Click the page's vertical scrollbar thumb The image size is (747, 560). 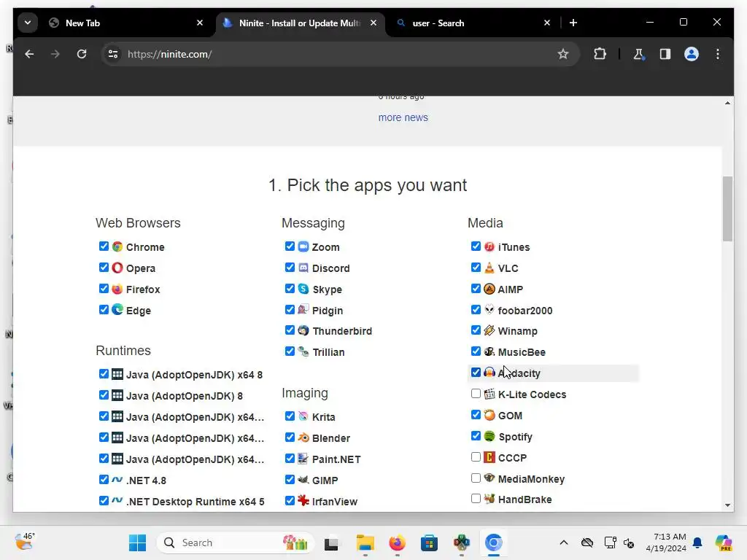[x=727, y=209]
